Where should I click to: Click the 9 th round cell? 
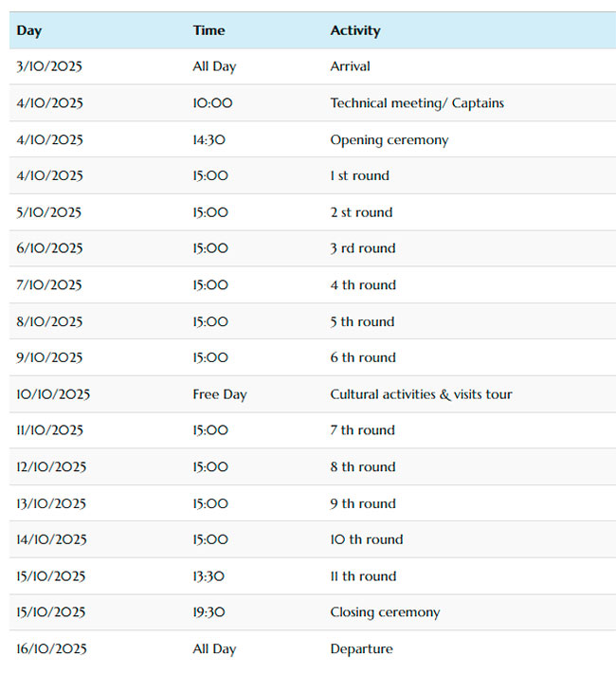point(362,503)
